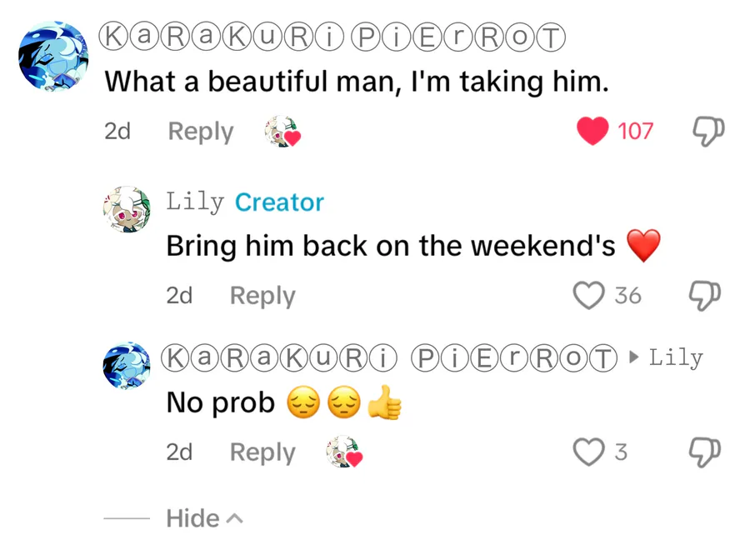Screen dimensions: 750x560
Task: Unlike the comment with 107 likes
Action: (592, 131)
